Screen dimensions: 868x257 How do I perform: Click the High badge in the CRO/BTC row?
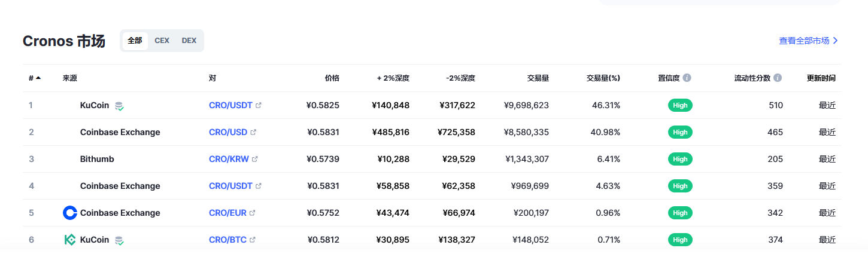coord(680,240)
